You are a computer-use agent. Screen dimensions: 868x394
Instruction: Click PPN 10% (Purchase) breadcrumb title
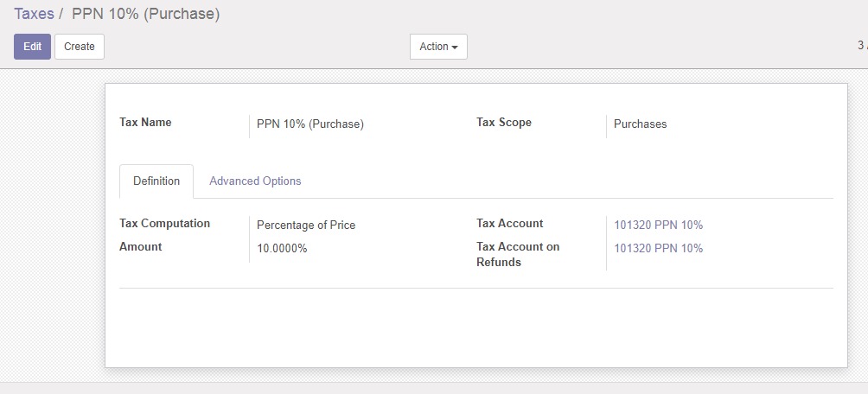145,14
